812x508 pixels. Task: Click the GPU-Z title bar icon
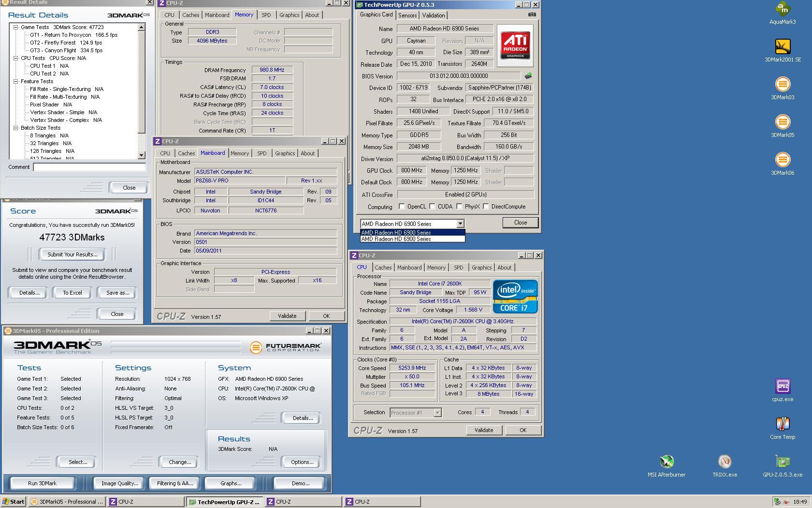[360, 5]
